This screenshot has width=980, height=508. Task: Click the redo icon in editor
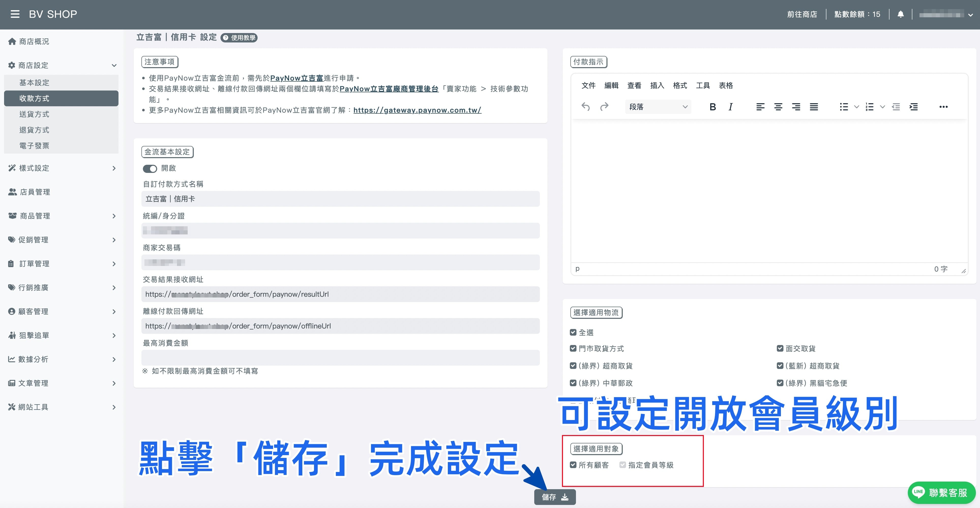pyautogui.click(x=604, y=107)
